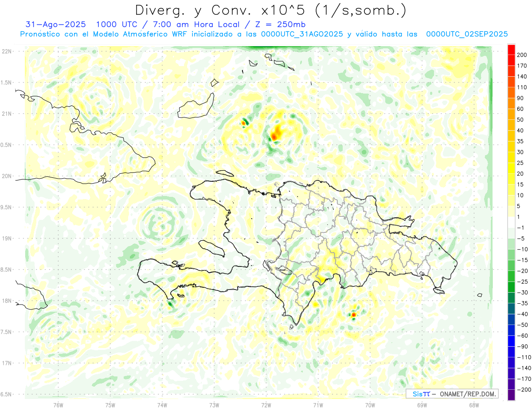Screen dimensions: 532x411
Task: Click the positive "60" color scale value
Action: 520,109
